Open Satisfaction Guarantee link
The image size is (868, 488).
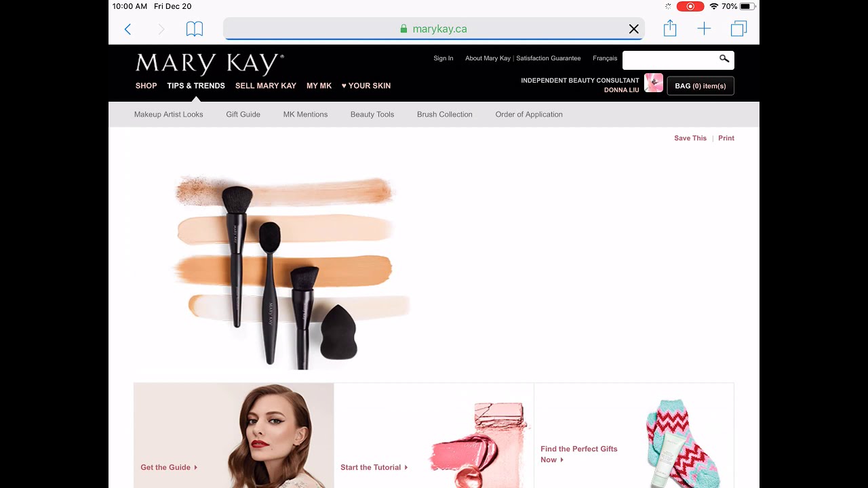click(549, 58)
